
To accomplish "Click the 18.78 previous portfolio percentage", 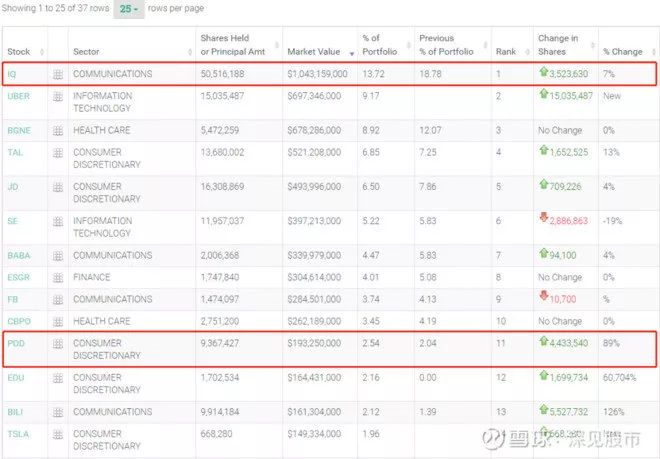I will pyautogui.click(x=430, y=74).
